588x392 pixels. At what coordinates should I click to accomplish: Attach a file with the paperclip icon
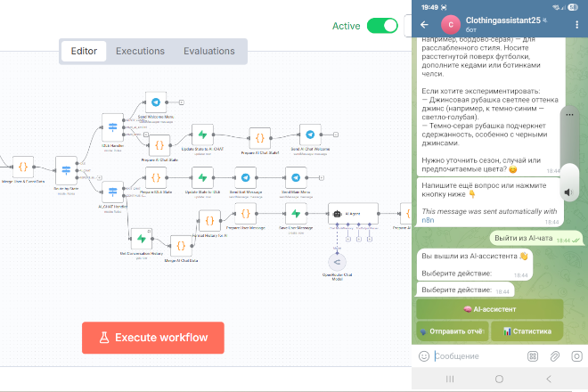[555, 356]
